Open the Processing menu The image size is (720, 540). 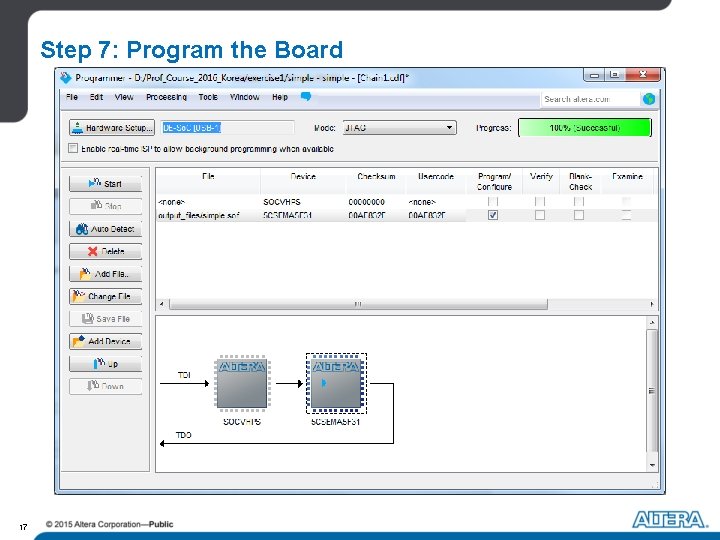[x=166, y=97]
